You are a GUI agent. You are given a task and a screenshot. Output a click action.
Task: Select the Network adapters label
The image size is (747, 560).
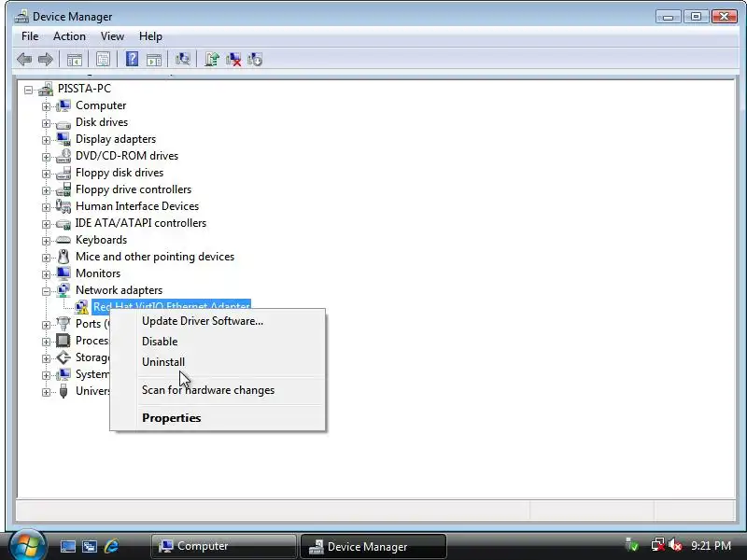coord(120,290)
